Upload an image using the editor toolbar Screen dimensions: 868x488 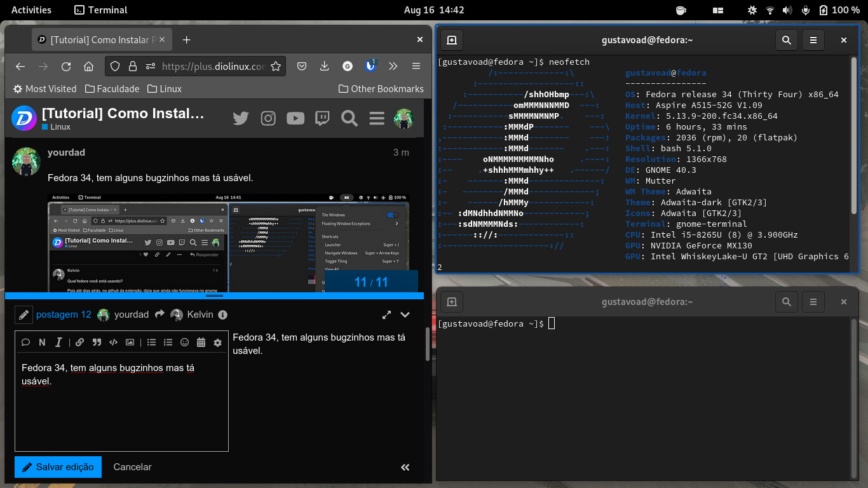pos(131,342)
